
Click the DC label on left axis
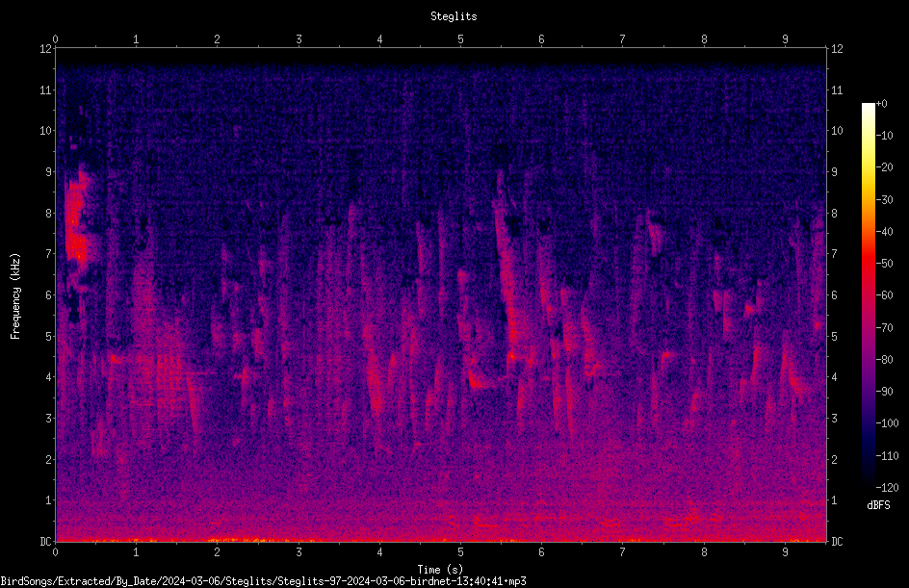tap(46, 542)
